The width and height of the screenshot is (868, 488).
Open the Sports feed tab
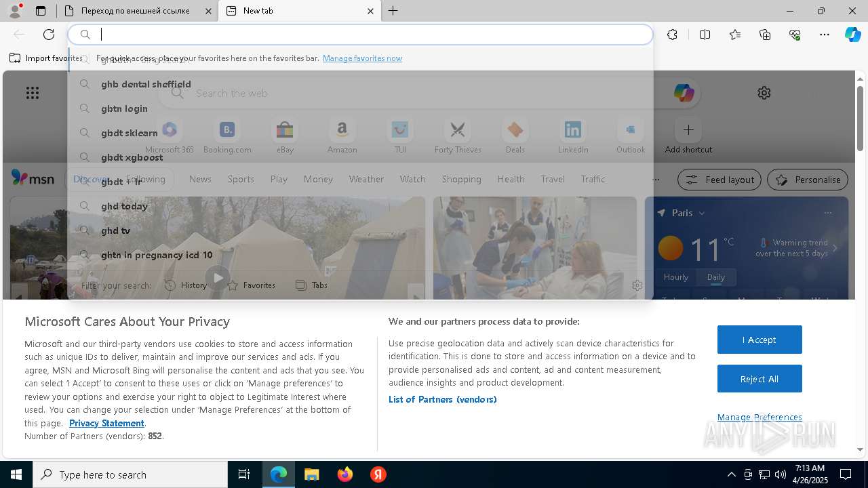[x=241, y=179]
